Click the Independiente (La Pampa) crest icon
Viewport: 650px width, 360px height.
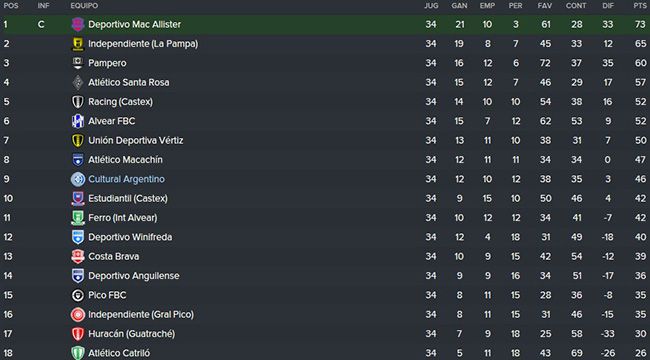(78, 44)
